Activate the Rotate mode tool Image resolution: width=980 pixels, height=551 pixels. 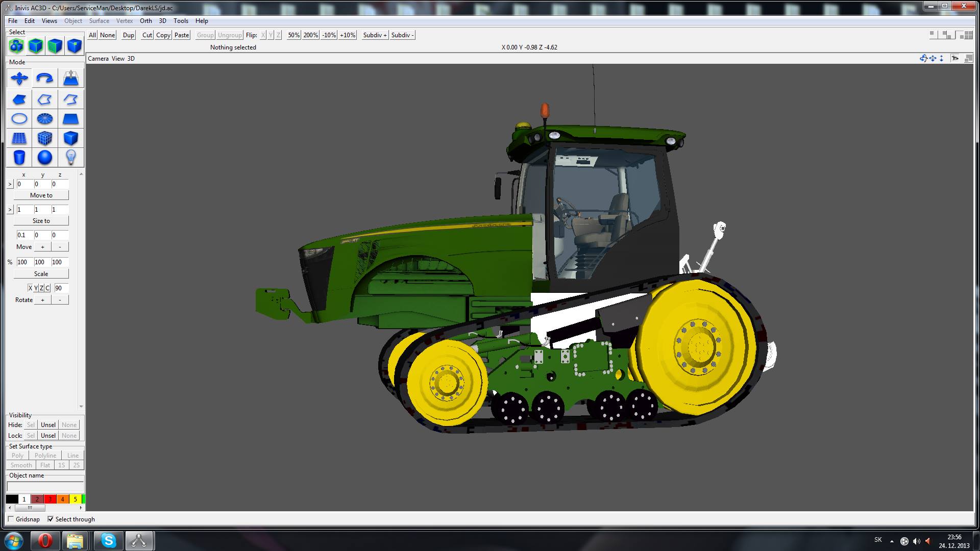[x=45, y=79]
